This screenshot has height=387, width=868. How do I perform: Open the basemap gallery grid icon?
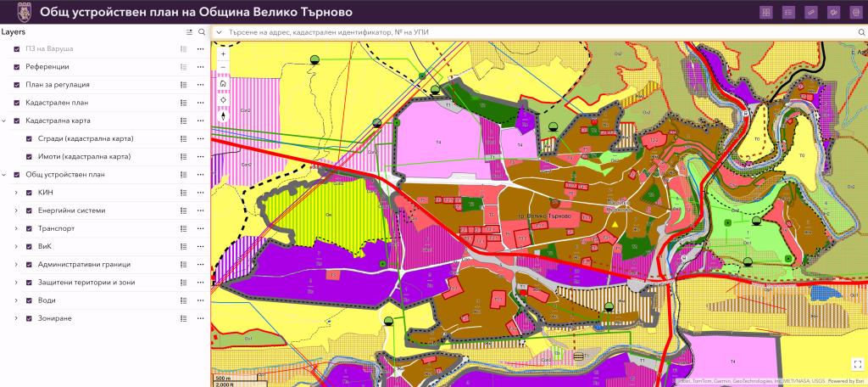click(x=766, y=12)
